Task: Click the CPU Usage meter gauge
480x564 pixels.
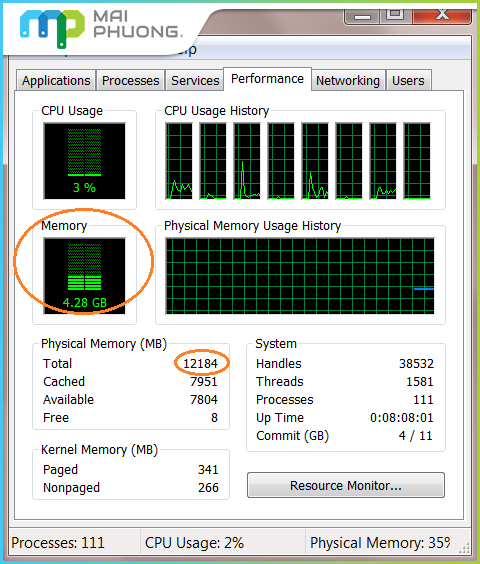Action: point(85,161)
